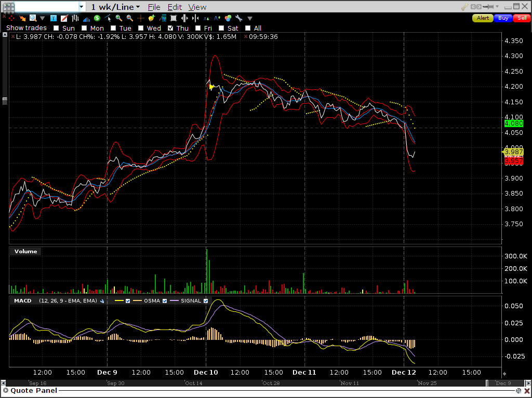The image size is (532, 398).
Task: Click the 3.987 last price label
Action: pyautogui.click(x=513, y=152)
